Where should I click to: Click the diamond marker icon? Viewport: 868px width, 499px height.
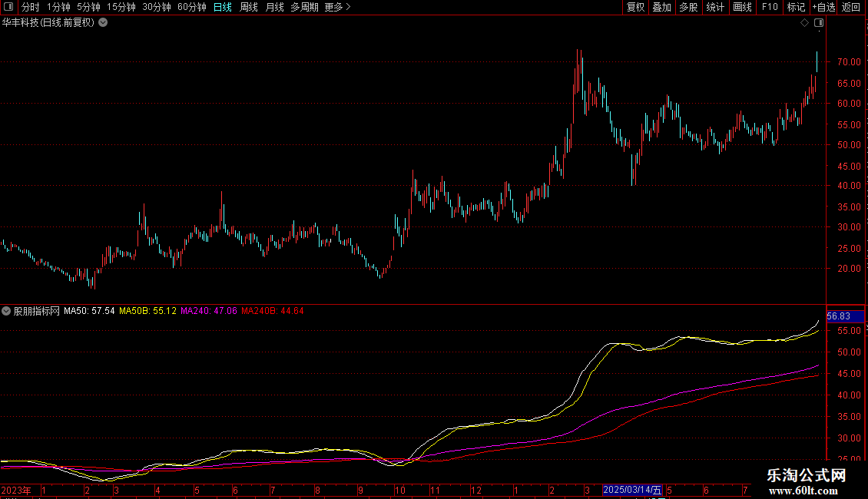pyautogui.click(x=804, y=23)
